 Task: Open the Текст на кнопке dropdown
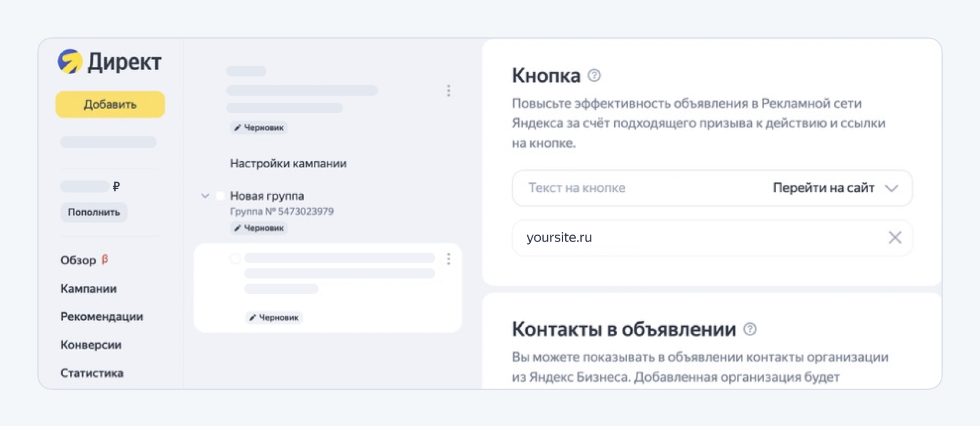click(712, 188)
